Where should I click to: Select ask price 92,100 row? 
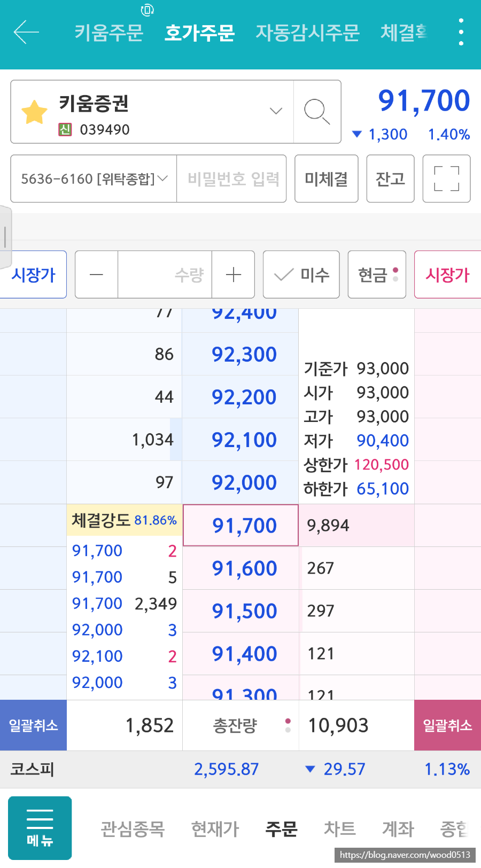point(241,440)
